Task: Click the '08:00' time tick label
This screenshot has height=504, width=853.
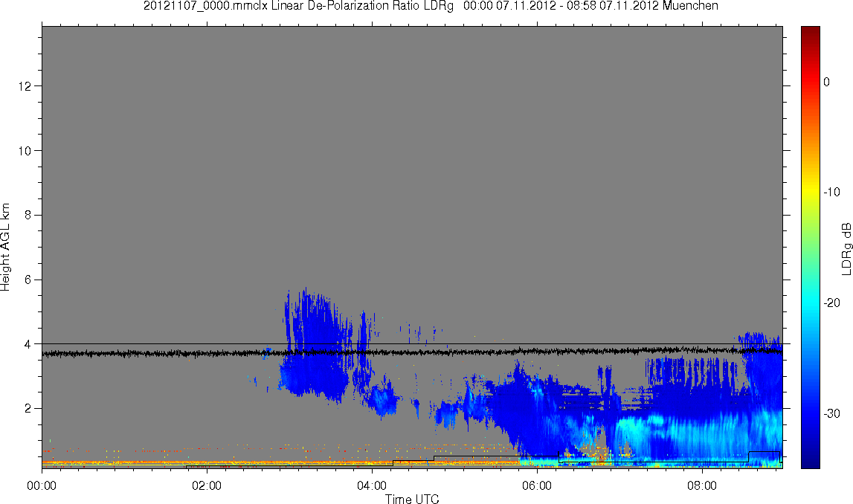Action: tap(702, 485)
